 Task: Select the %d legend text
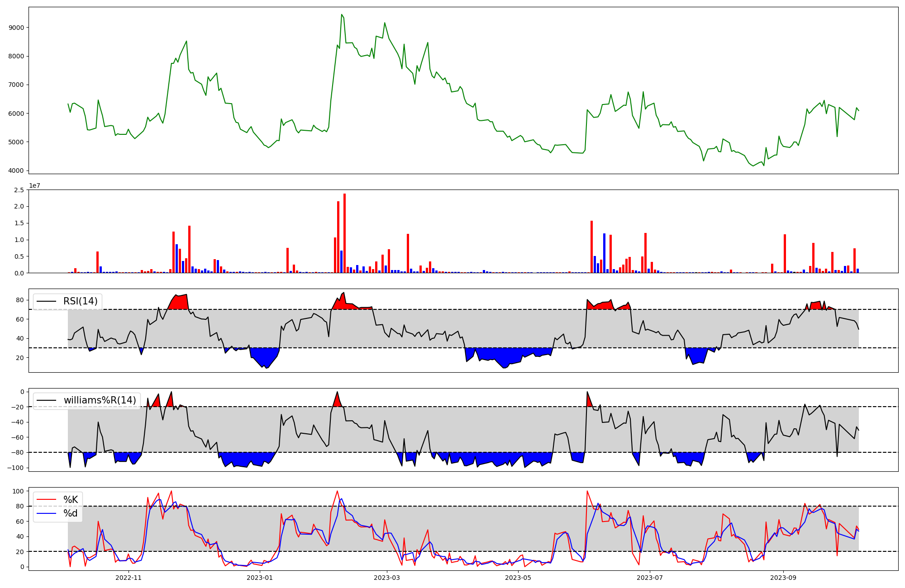71,513
